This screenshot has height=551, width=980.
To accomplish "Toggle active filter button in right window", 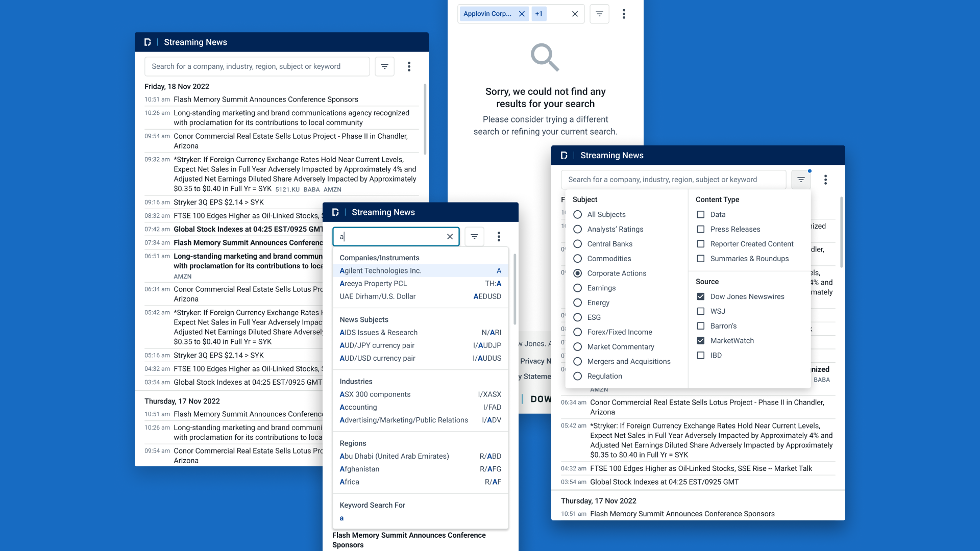I will (x=801, y=180).
